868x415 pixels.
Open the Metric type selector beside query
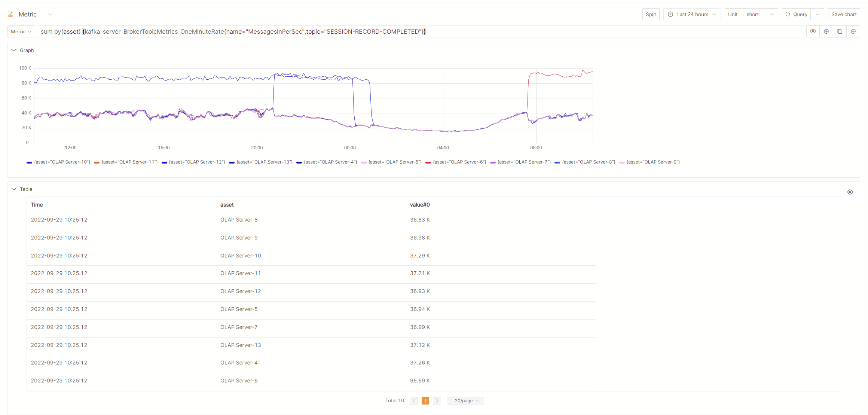[21, 31]
